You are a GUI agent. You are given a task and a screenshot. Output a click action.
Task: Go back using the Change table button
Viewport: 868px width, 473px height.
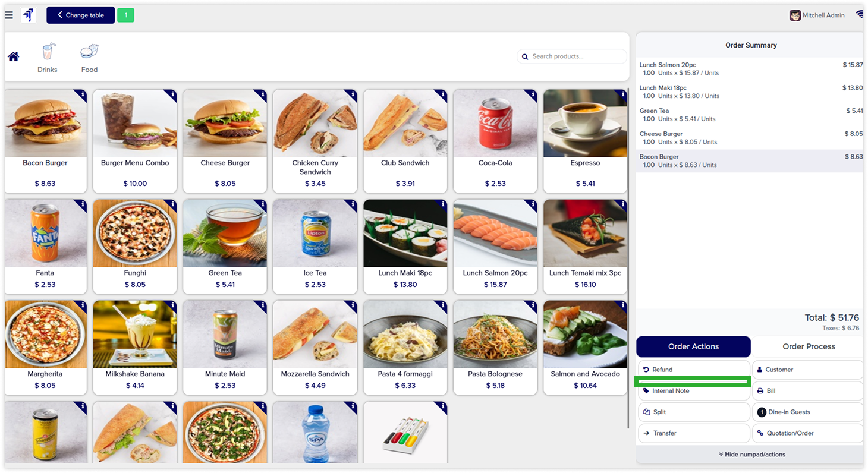pyautogui.click(x=80, y=15)
